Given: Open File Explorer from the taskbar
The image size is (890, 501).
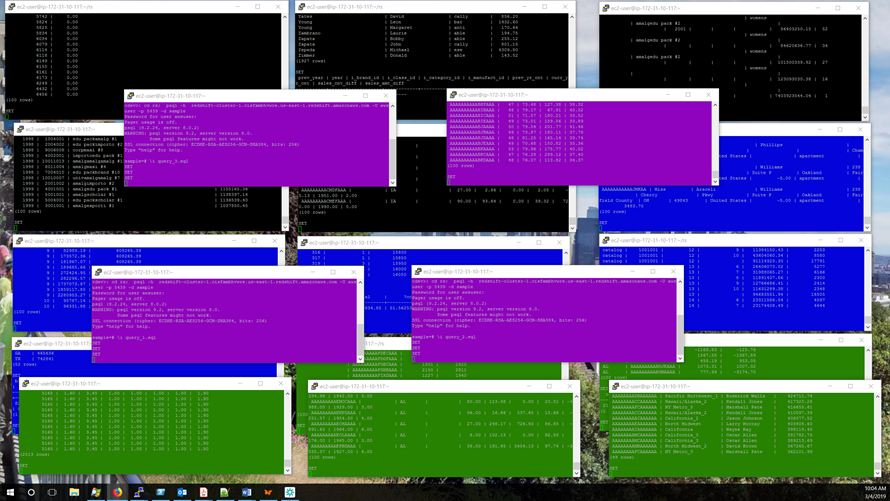Looking at the screenshot, I should (x=75, y=492).
